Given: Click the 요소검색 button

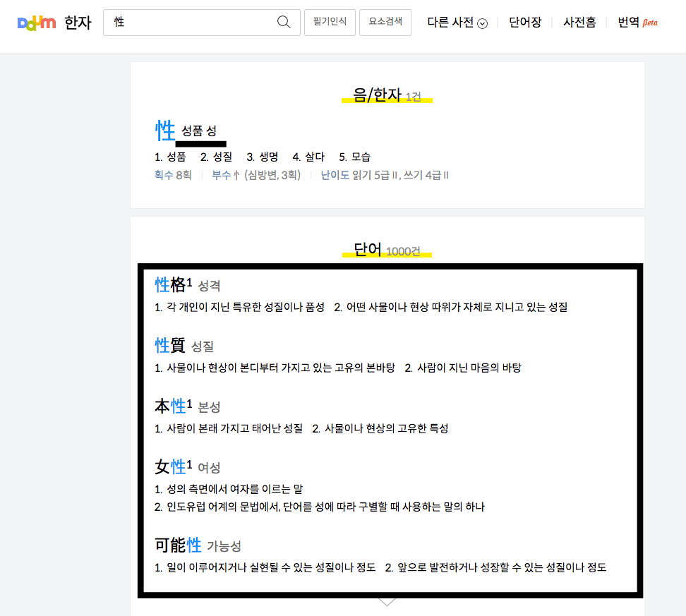Looking at the screenshot, I should click(x=385, y=23).
